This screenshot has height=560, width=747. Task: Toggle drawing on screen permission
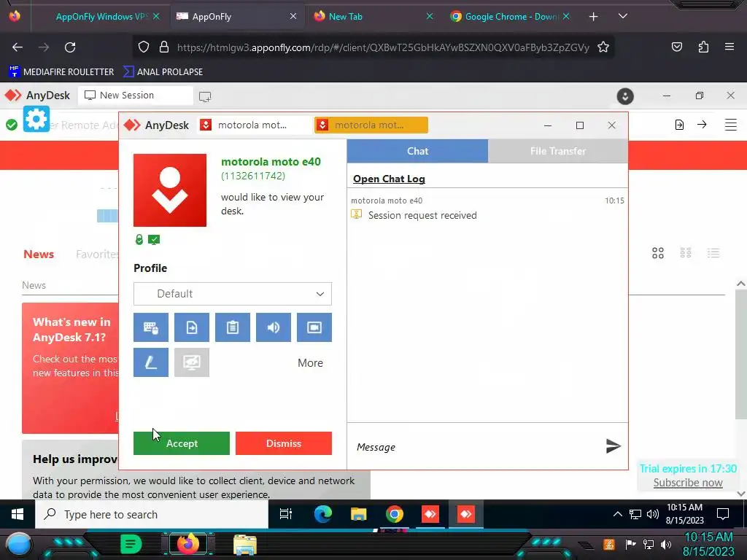[x=150, y=362]
